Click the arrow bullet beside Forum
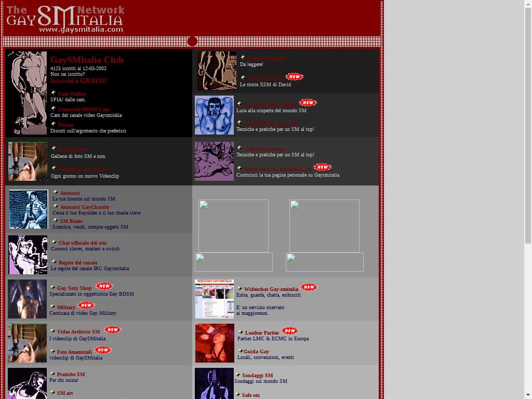The image size is (532, 399). (54, 124)
